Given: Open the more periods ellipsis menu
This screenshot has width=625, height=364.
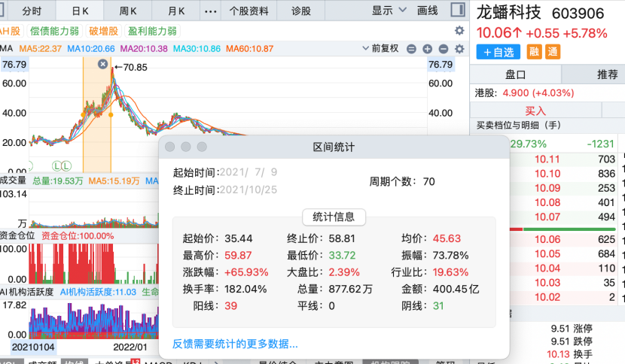Looking at the screenshot, I should coord(212,11).
